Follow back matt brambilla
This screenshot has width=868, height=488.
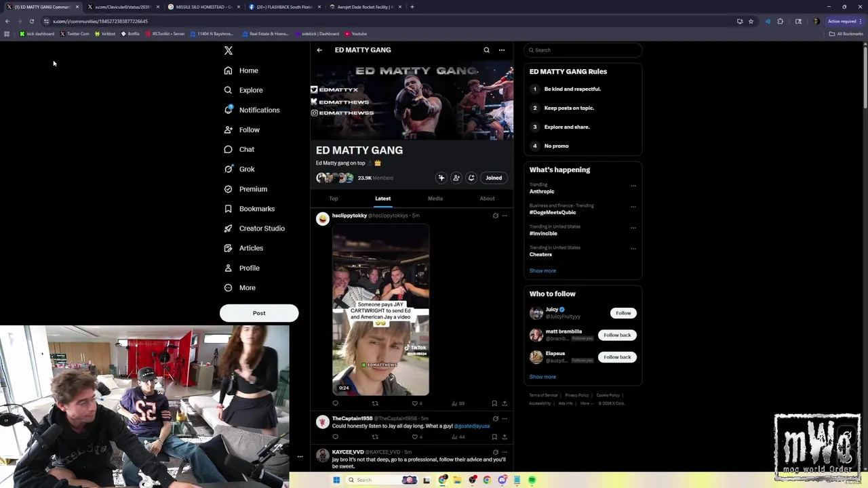617,335
